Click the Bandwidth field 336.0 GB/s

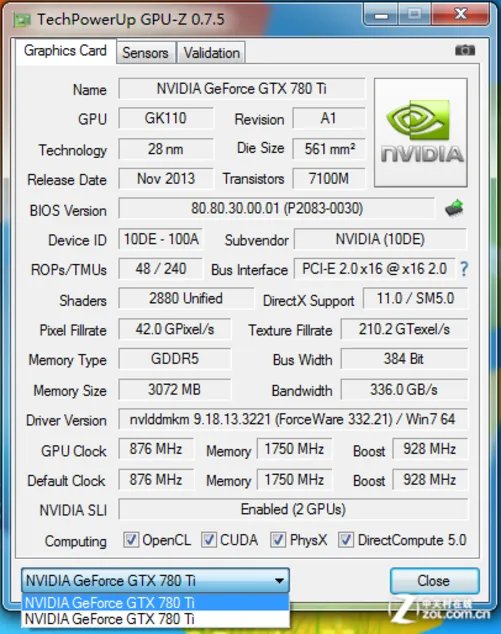[x=404, y=390]
